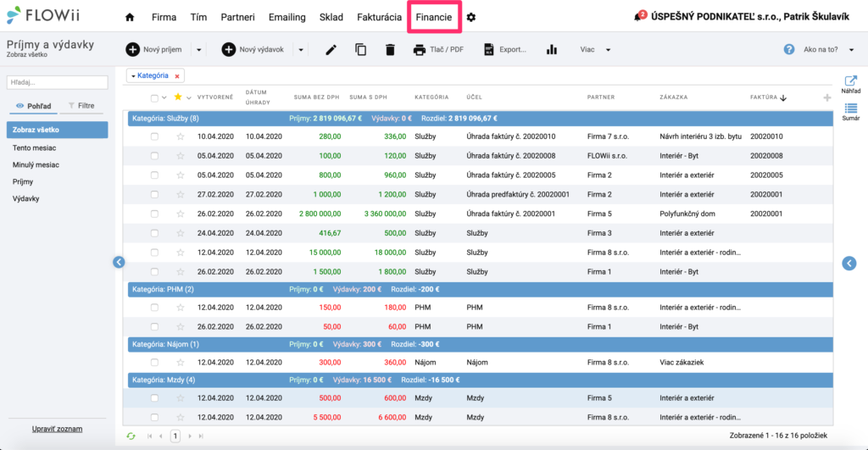Click the Hľadaj... search field
868x450 pixels.
(57, 82)
